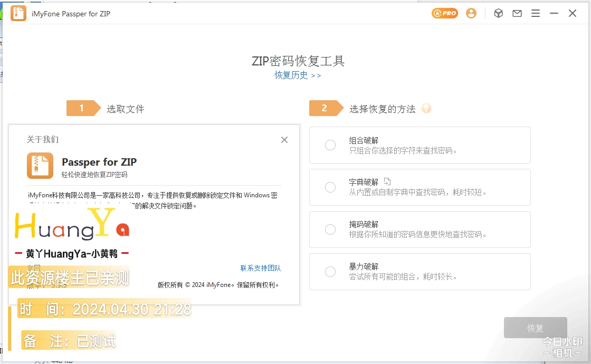Click the iMyFone Passper app logo

18,14
